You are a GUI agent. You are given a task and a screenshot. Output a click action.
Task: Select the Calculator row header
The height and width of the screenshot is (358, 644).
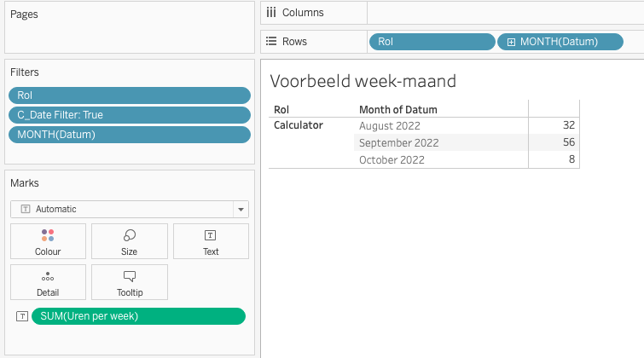(299, 125)
